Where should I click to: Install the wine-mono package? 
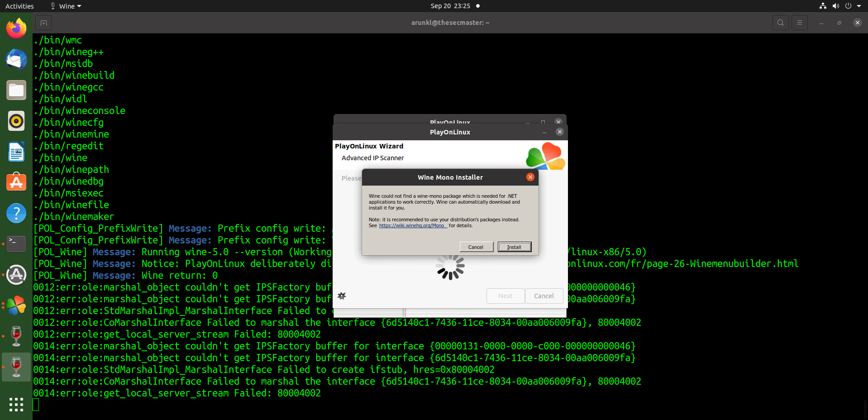[515, 247]
